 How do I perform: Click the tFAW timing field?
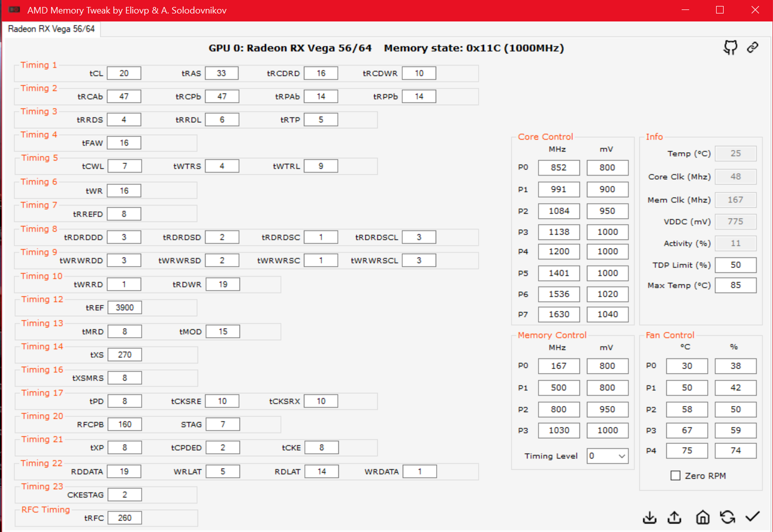coord(124,143)
